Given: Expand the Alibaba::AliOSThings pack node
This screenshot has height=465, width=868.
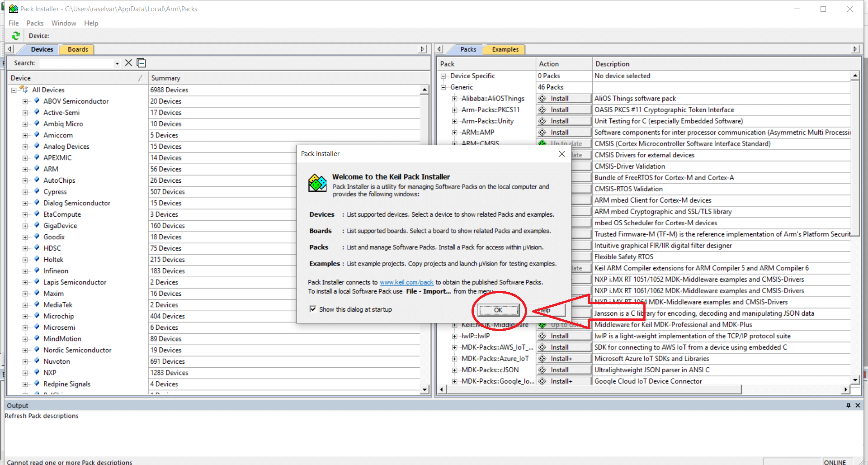Looking at the screenshot, I should pyautogui.click(x=455, y=99).
